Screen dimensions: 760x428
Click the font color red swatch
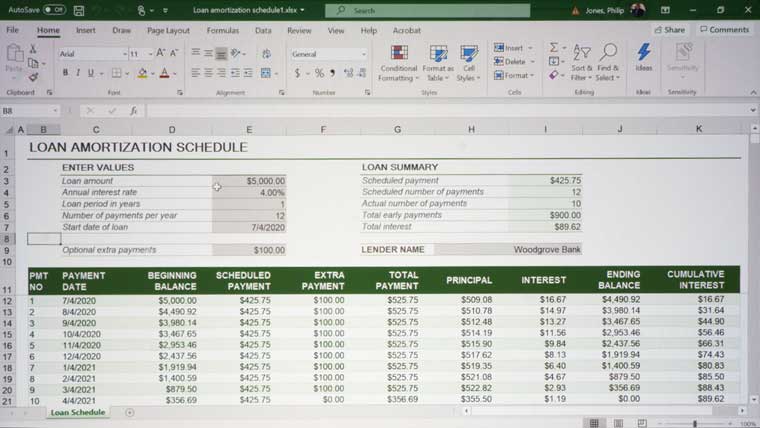[x=164, y=73]
